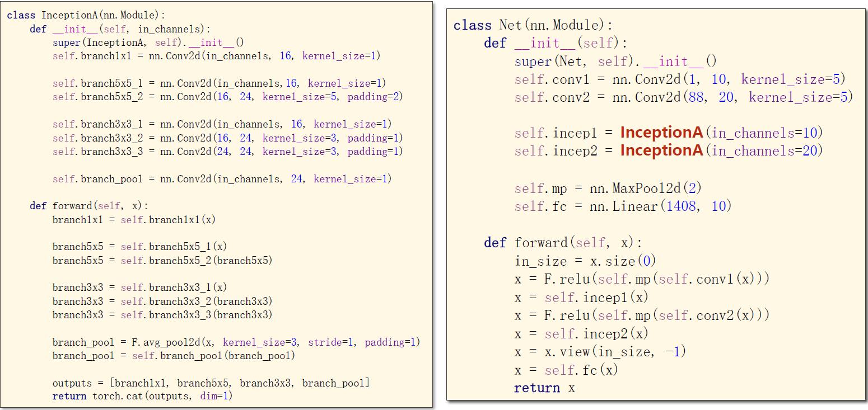The width and height of the screenshot is (868, 410).
Task: Click the self.branch5x5_1 Conv2d definition line
Action: coord(220,83)
